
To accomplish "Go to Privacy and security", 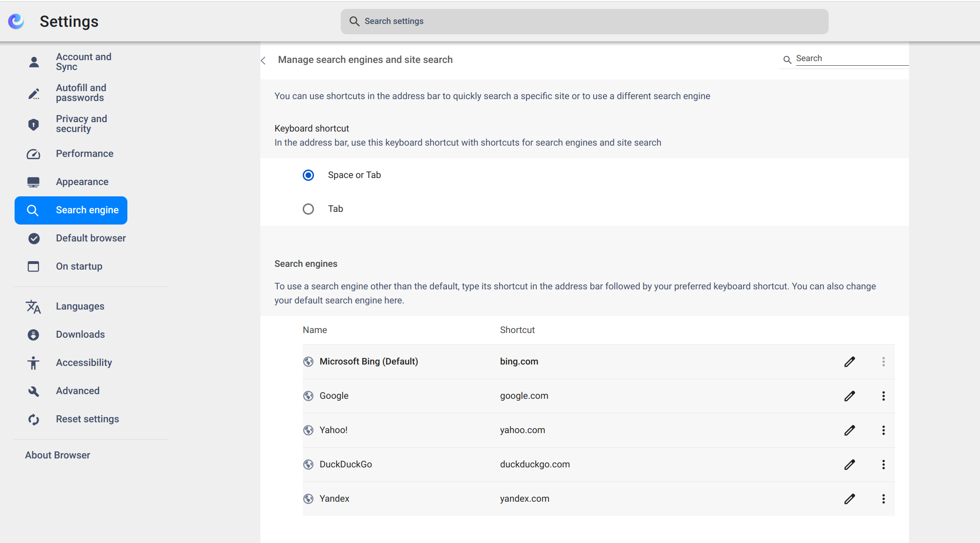I will coord(71,124).
